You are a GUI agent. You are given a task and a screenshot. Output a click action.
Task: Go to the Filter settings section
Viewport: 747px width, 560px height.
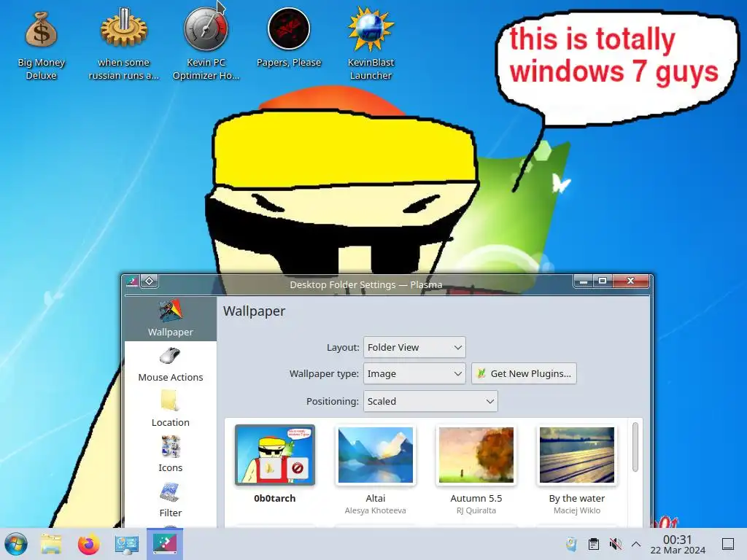pyautogui.click(x=171, y=499)
